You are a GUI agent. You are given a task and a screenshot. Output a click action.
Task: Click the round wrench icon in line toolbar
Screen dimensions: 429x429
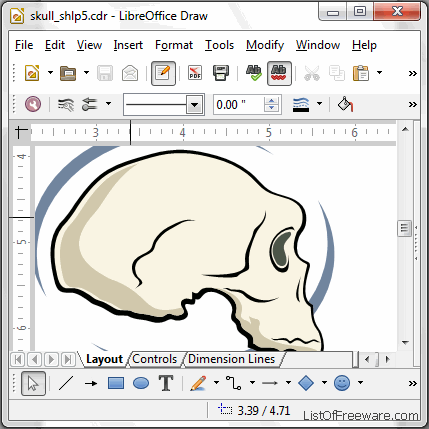coord(33,104)
